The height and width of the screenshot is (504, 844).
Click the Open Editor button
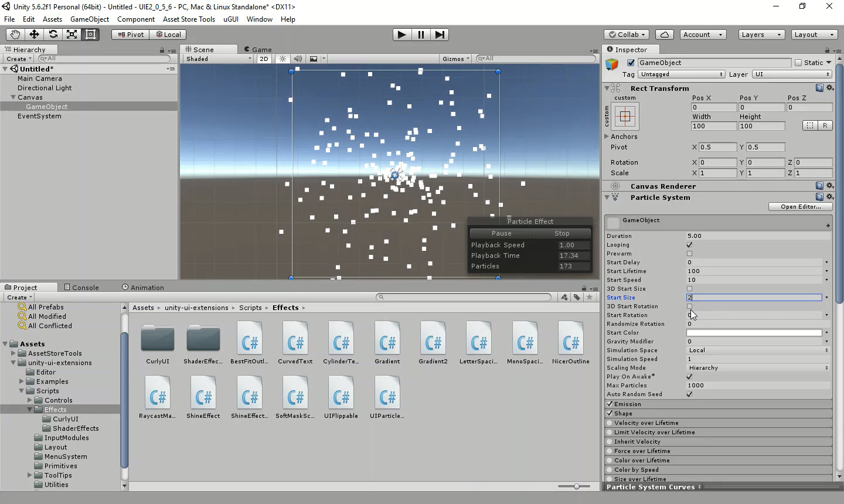pos(801,207)
